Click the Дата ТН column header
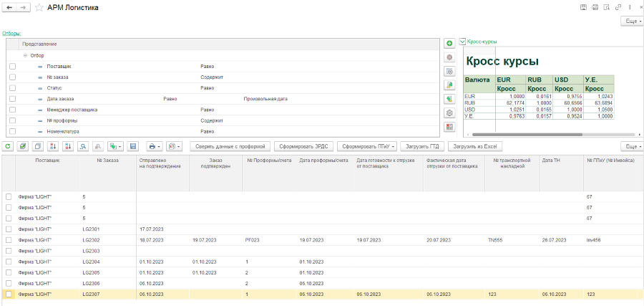Viewport: 644px width, 306px height. coord(562,173)
